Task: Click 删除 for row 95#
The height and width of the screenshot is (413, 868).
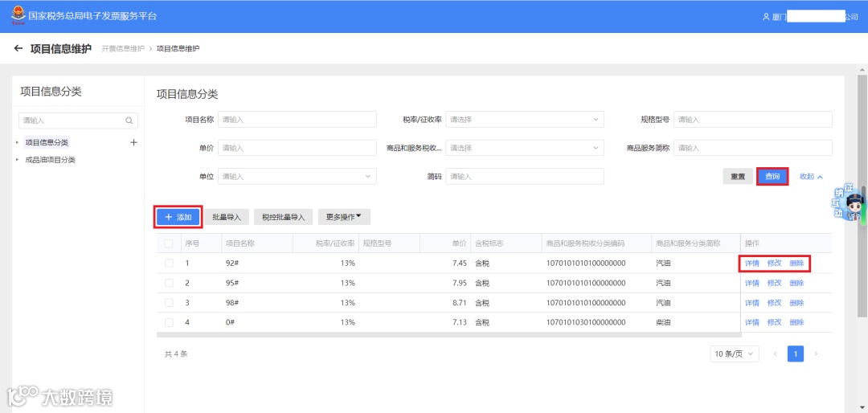Action: point(796,283)
